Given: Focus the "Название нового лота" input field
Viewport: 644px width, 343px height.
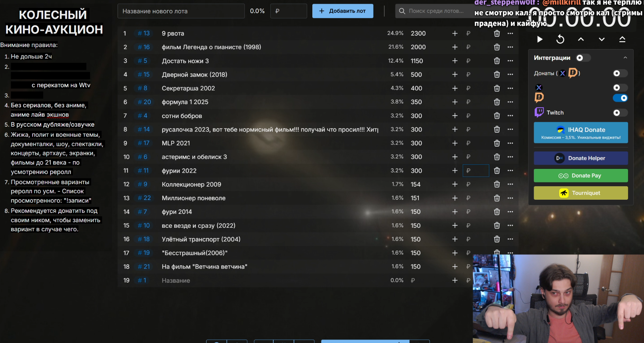Looking at the screenshot, I should (181, 11).
